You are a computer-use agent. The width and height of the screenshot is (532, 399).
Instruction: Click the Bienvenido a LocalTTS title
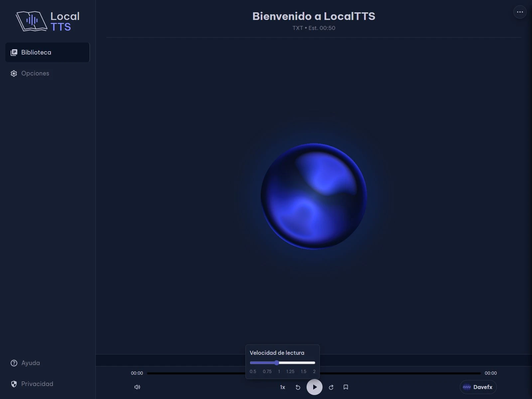[314, 16]
